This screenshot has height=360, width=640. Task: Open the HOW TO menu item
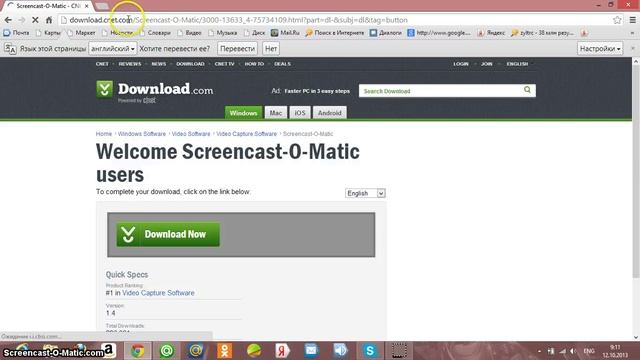coord(254,64)
